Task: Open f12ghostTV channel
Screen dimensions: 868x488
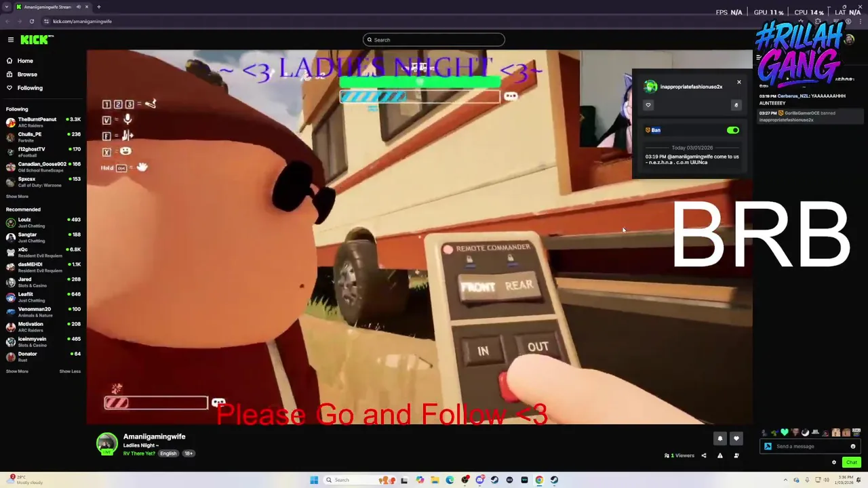Action: (43, 152)
